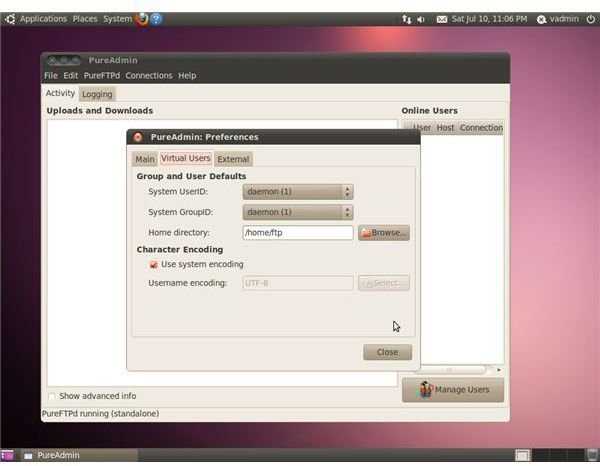
Task: Click the Browse button for home directory
Action: point(383,233)
